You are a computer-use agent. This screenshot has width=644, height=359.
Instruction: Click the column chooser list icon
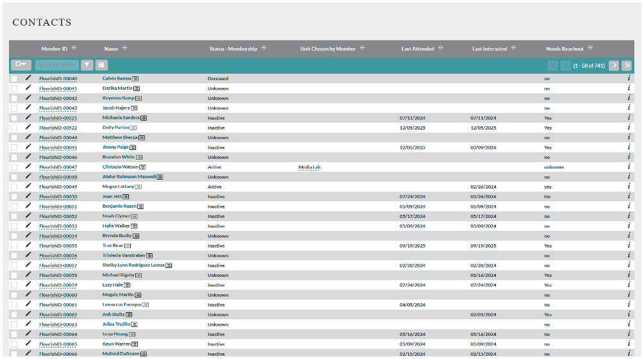(x=101, y=65)
